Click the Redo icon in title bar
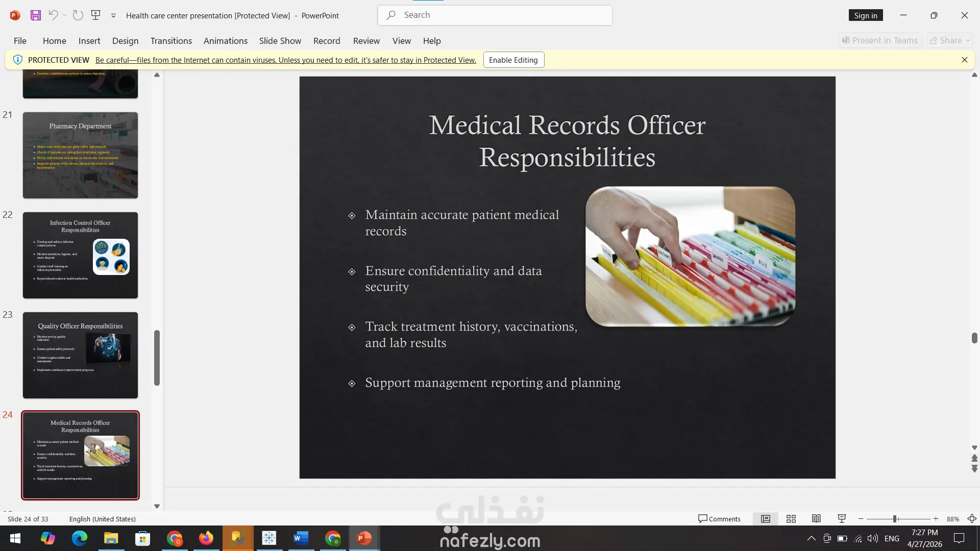 [78, 15]
